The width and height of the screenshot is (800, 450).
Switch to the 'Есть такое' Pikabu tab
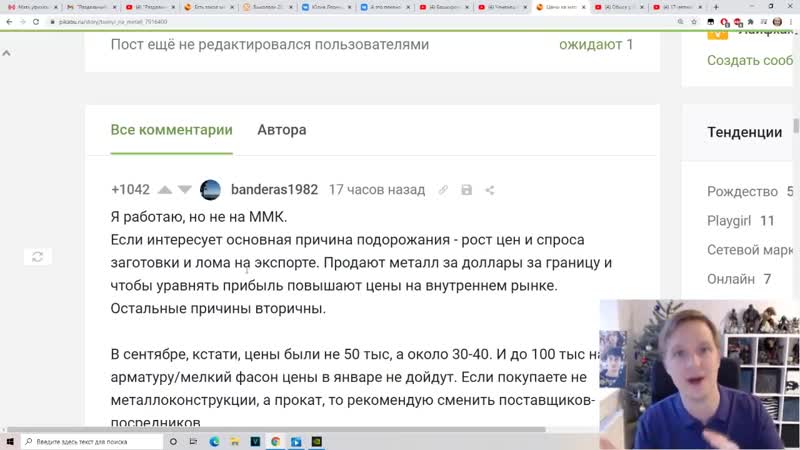pos(208,7)
